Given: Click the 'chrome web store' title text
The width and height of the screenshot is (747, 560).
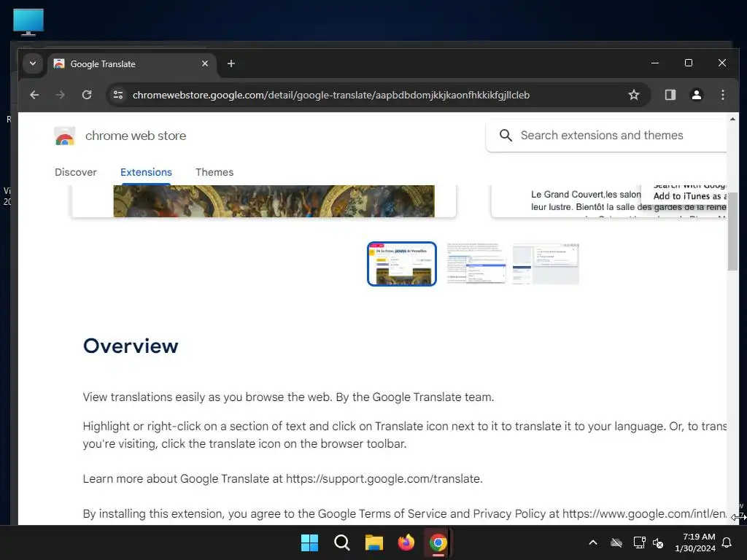Looking at the screenshot, I should 136,136.
